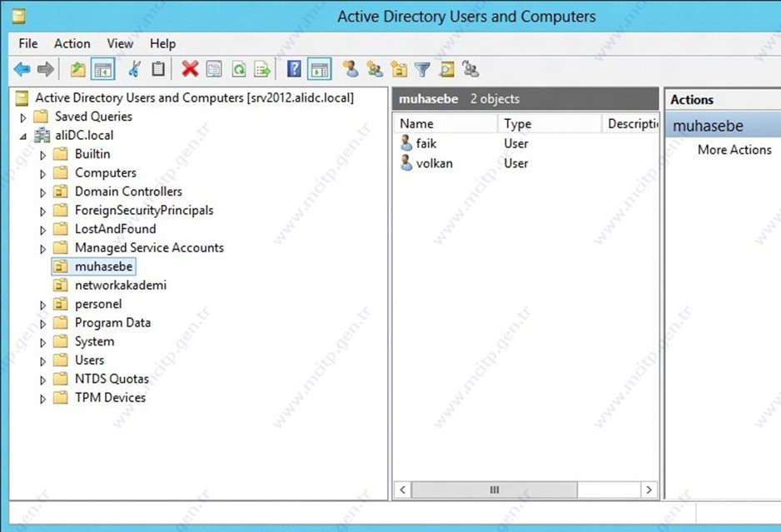781x532 pixels.
Task: Click the list's horizontal scrollbar left arrow
Action: click(x=402, y=490)
